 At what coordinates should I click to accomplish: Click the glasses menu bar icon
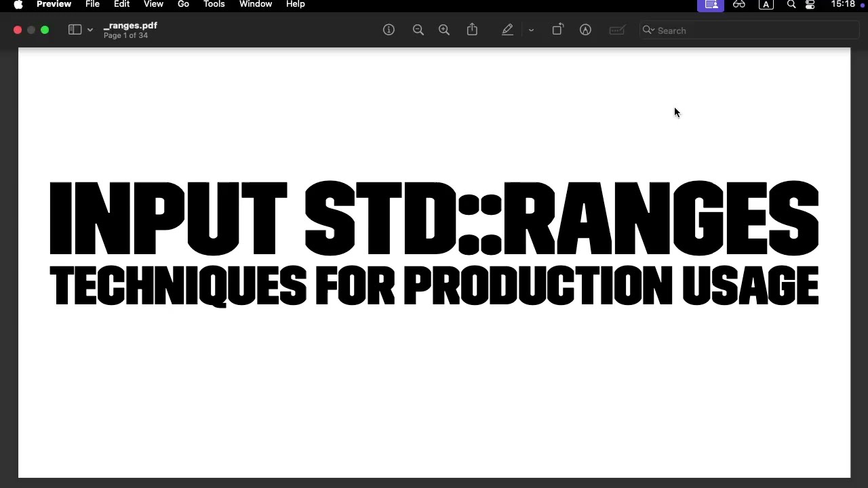[x=739, y=5]
